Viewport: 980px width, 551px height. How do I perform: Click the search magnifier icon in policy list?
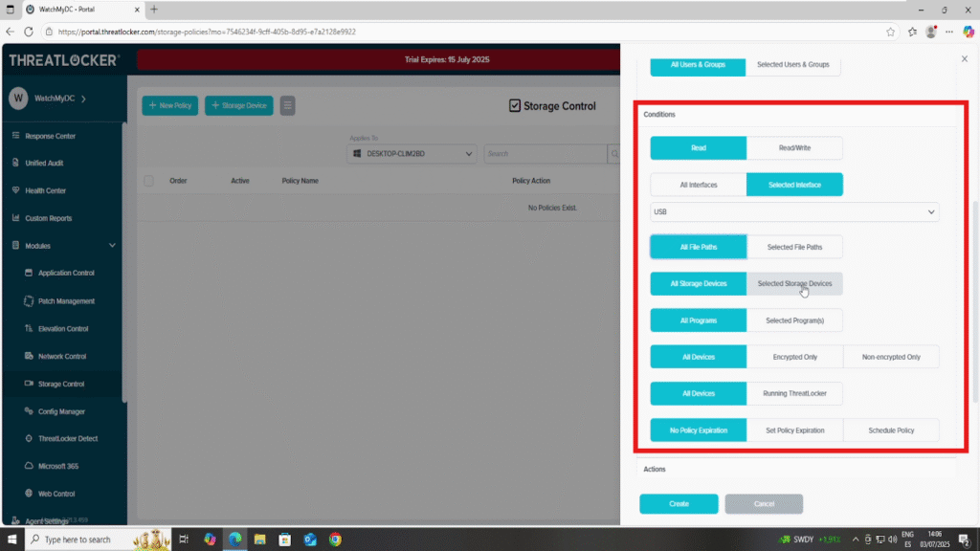click(x=614, y=154)
